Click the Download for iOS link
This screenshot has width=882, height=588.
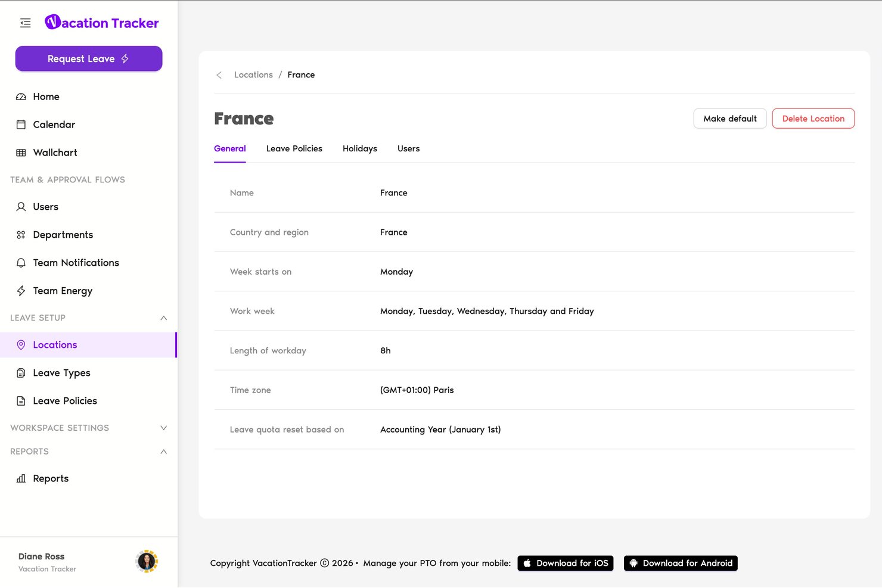[x=565, y=564]
